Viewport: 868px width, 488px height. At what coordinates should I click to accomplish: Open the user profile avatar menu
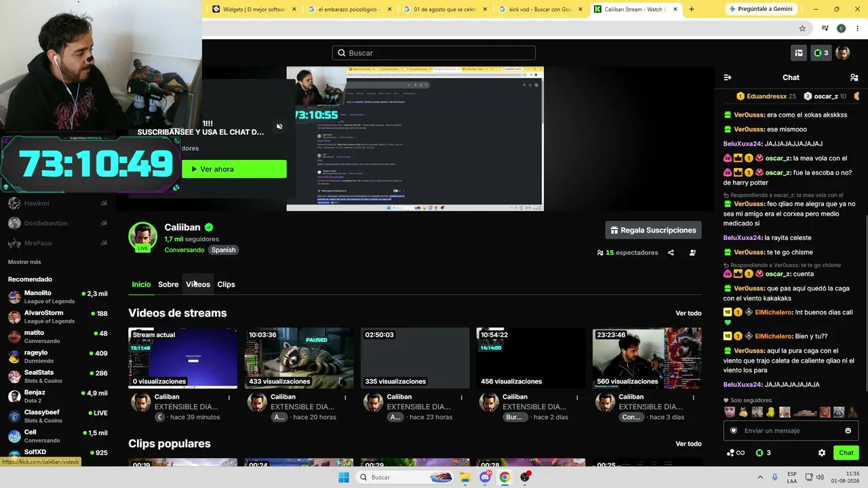click(843, 53)
